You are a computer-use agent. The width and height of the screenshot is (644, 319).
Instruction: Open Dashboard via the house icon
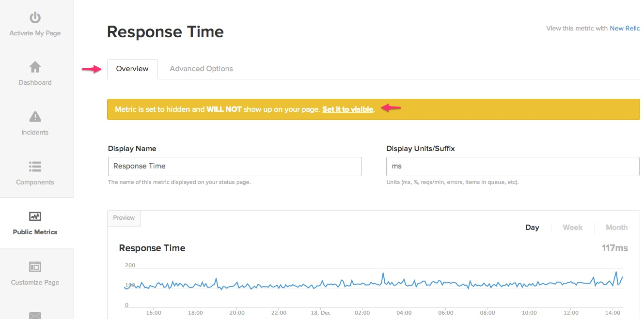click(x=35, y=67)
